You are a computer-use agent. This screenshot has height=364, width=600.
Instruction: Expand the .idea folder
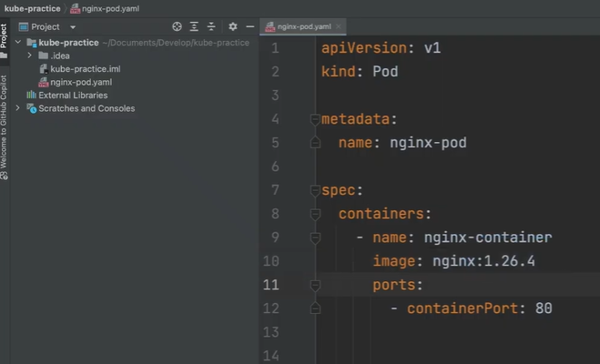pos(29,56)
